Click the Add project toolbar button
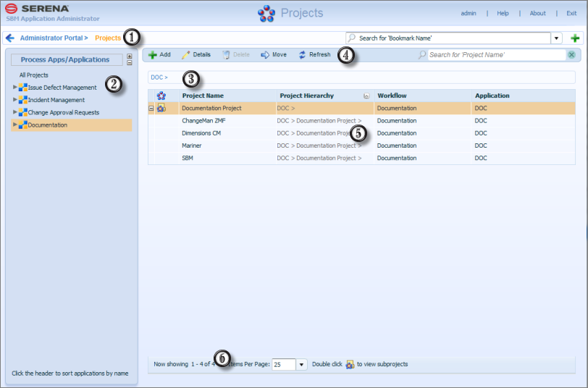 click(x=159, y=55)
